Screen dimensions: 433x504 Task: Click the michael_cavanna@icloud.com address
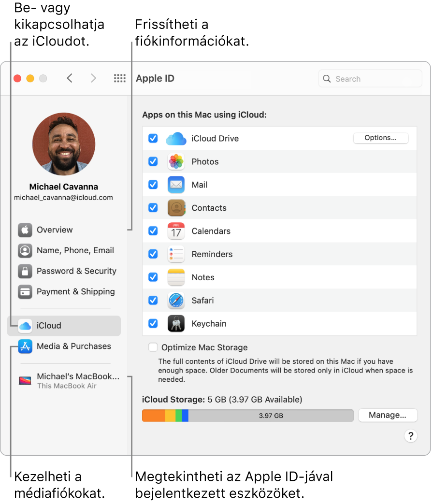pos(63,198)
